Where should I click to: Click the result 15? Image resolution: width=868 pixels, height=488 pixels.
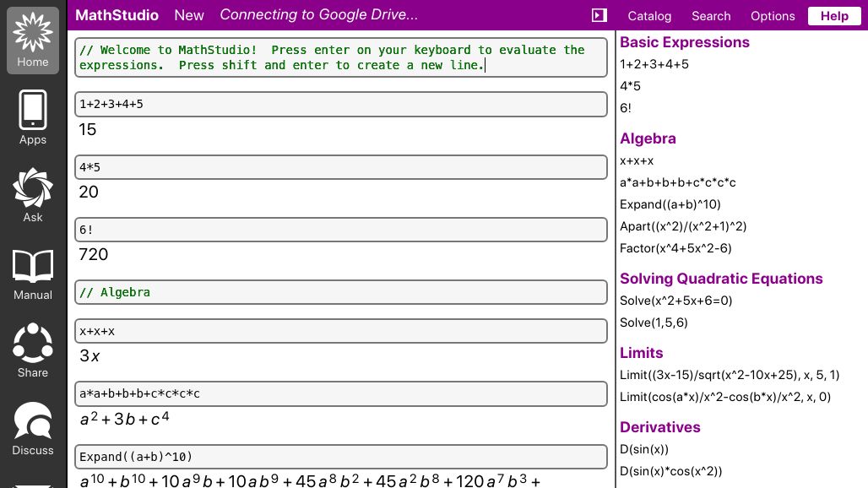[88, 129]
